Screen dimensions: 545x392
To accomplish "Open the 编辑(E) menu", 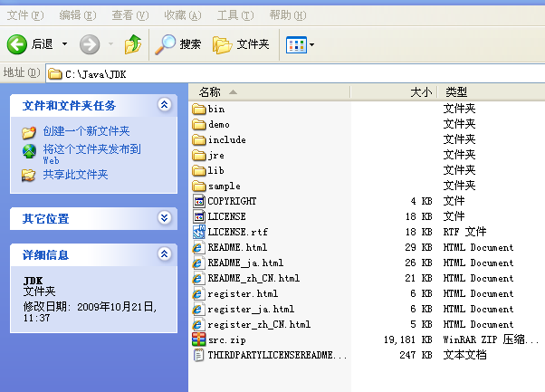I will coord(78,15).
